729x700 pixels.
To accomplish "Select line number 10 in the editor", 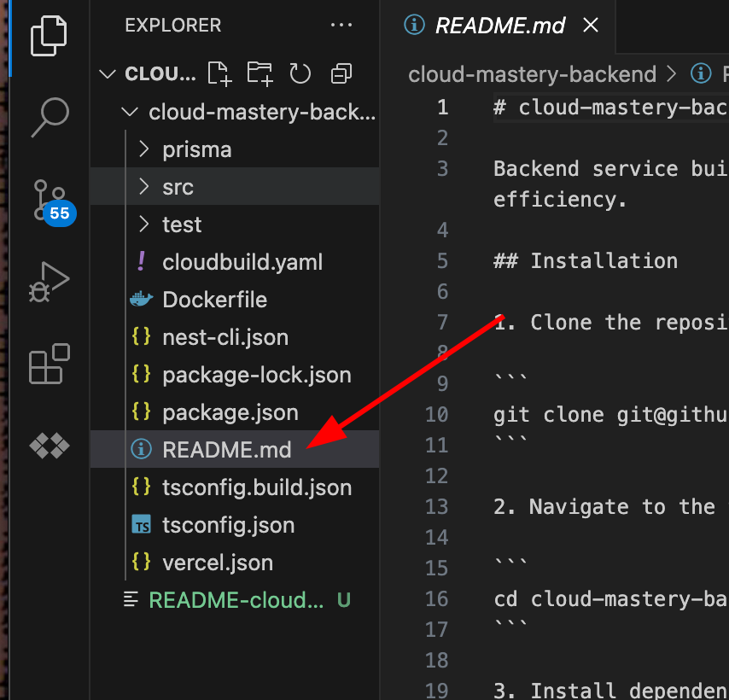I will point(436,414).
